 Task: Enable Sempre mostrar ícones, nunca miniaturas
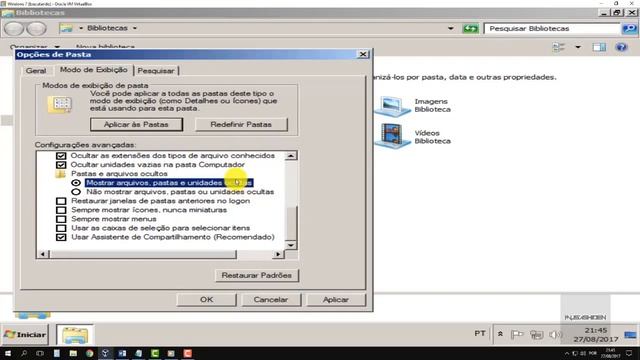61,210
